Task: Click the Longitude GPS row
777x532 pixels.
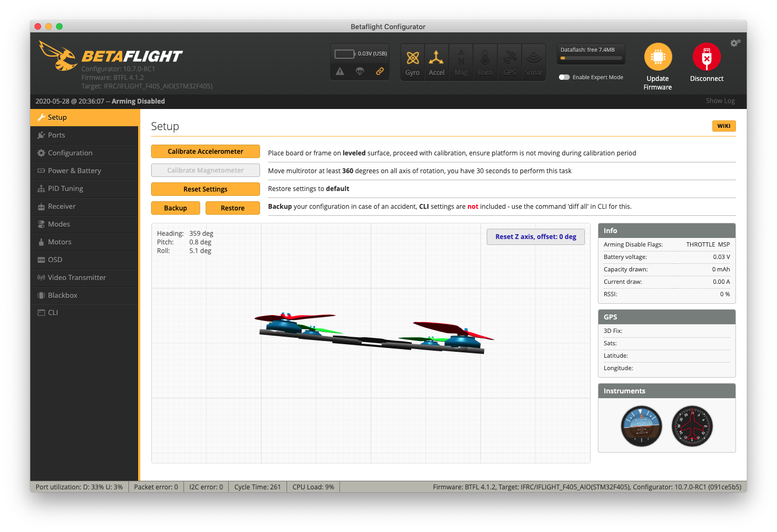Action: [x=667, y=369]
